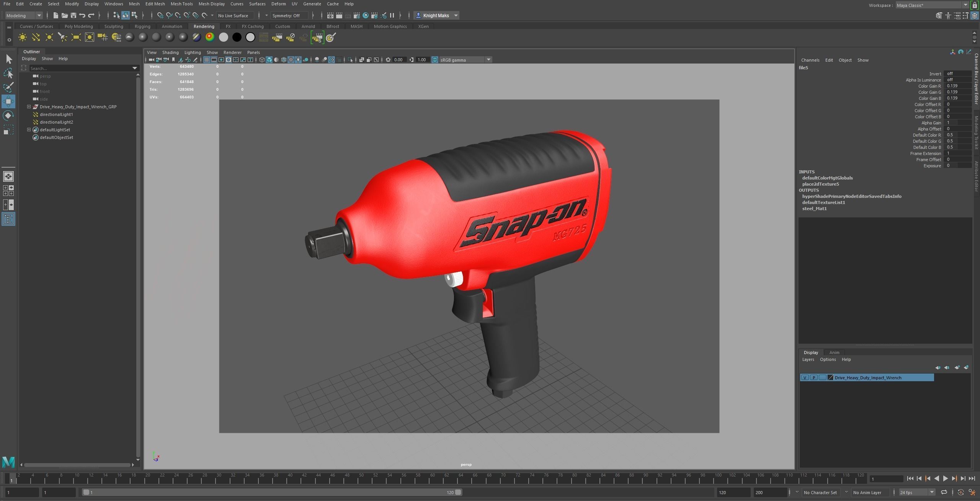Toggle layer playback P box
980x501 pixels.
(x=813, y=377)
